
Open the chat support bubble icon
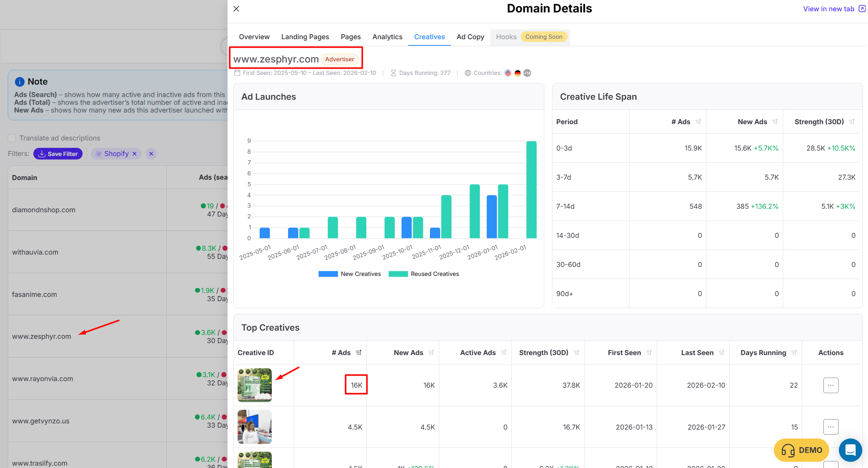(850, 450)
